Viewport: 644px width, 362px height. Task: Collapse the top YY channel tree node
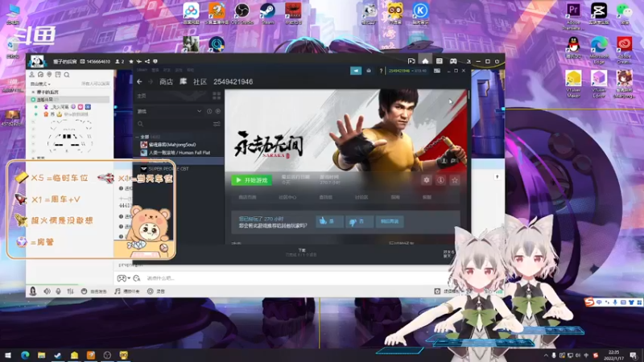pos(33,92)
